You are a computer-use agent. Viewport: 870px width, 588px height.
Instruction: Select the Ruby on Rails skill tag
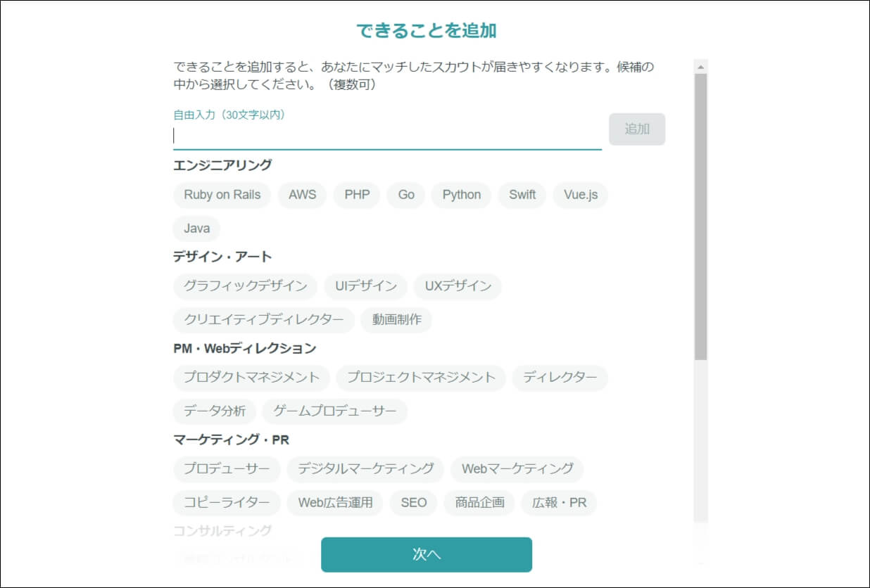222,195
